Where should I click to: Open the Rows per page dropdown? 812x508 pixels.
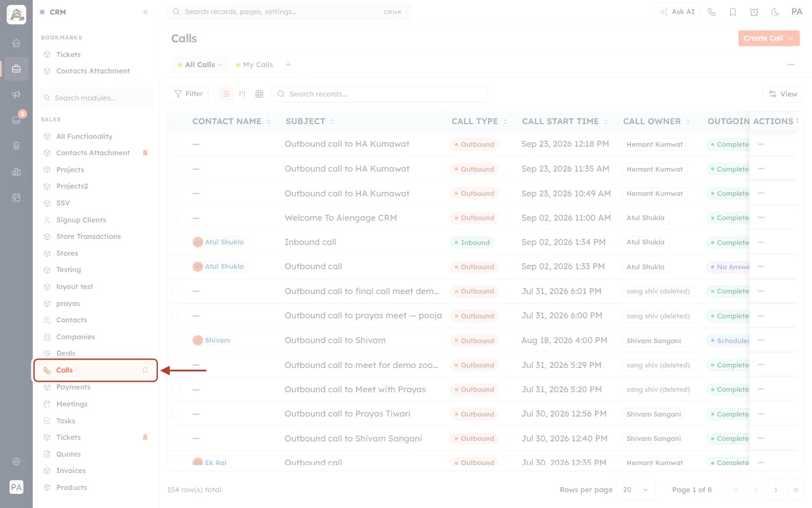click(636, 490)
